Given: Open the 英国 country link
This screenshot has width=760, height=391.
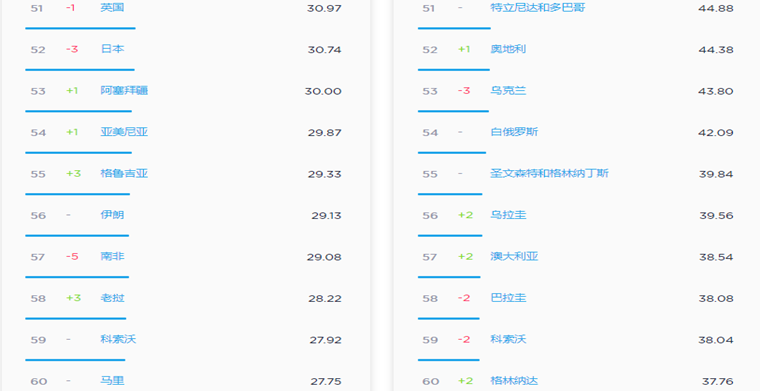Looking at the screenshot, I should (x=112, y=8).
